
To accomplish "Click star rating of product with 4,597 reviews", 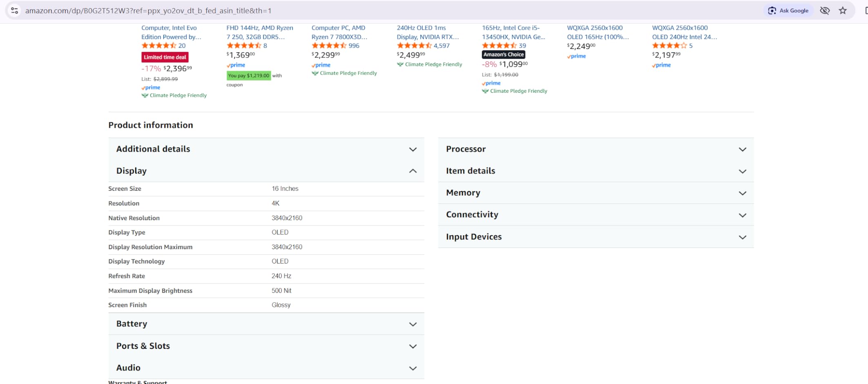I will (x=414, y=46).
